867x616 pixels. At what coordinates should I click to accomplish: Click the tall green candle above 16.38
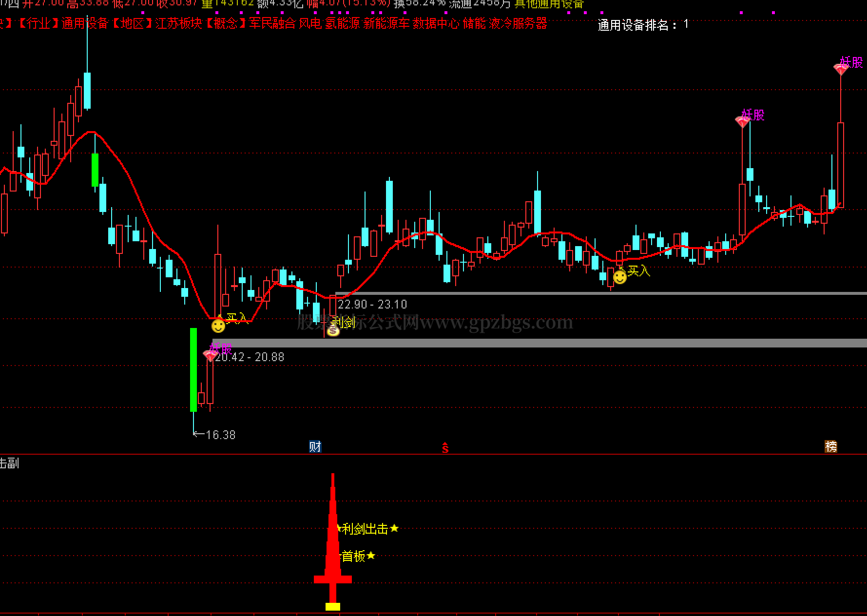click(193, 370)
